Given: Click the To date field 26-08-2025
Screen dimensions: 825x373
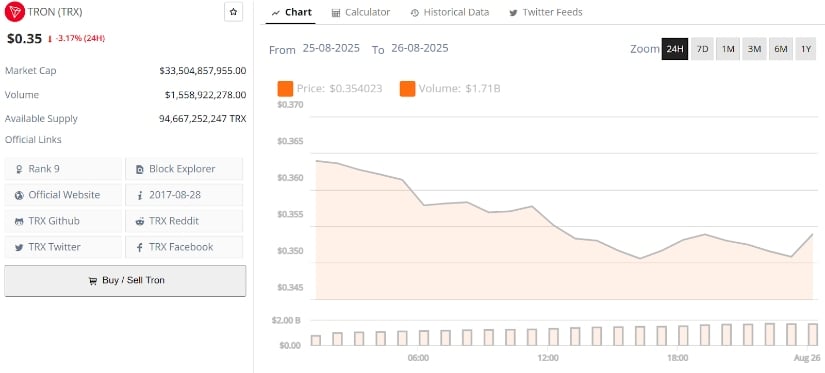Looking at the screenshot, I should (x=420, y=48).
